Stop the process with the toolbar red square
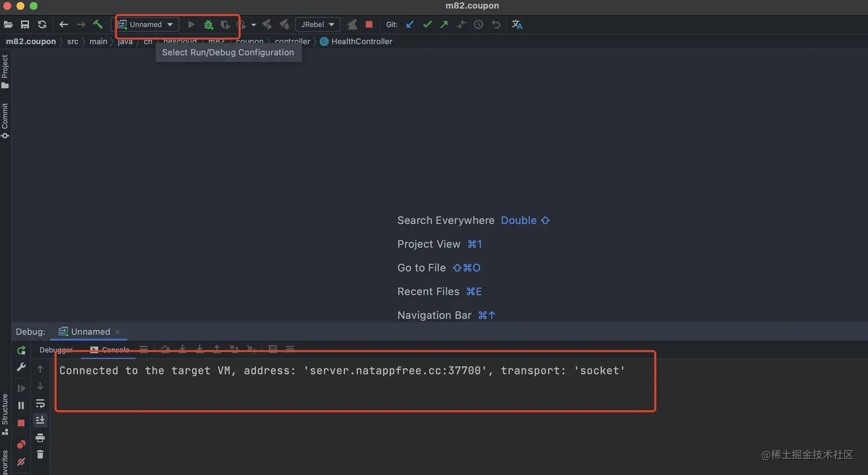Image resolution: width=868 pixels, height=475 pixels. point(369,25)
